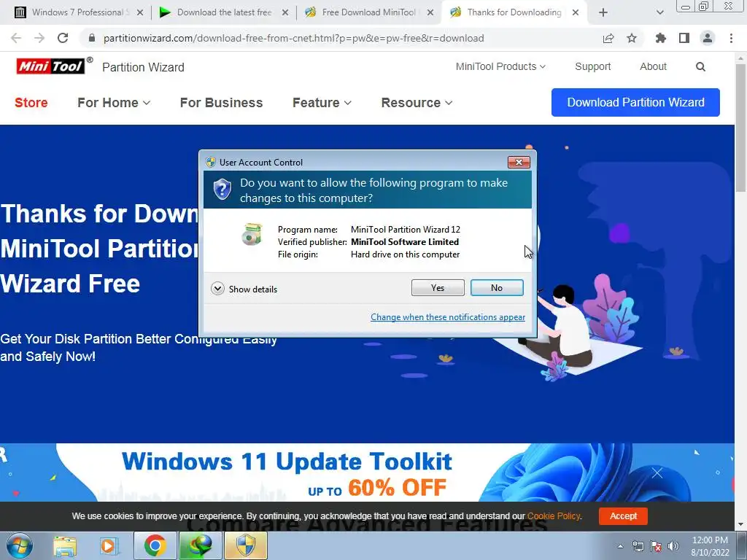Expand Show details in the UAC dialog
This screenshot has width=747, height=560.
tap(244, 289)
